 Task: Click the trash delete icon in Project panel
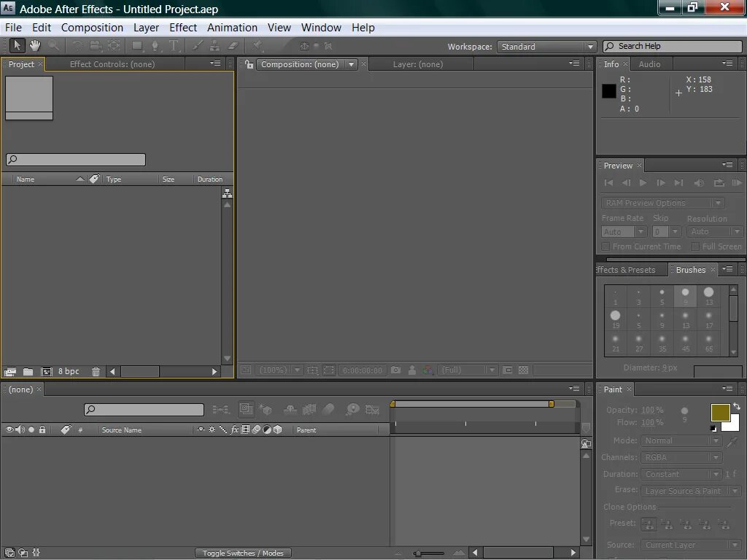(96, 371)
